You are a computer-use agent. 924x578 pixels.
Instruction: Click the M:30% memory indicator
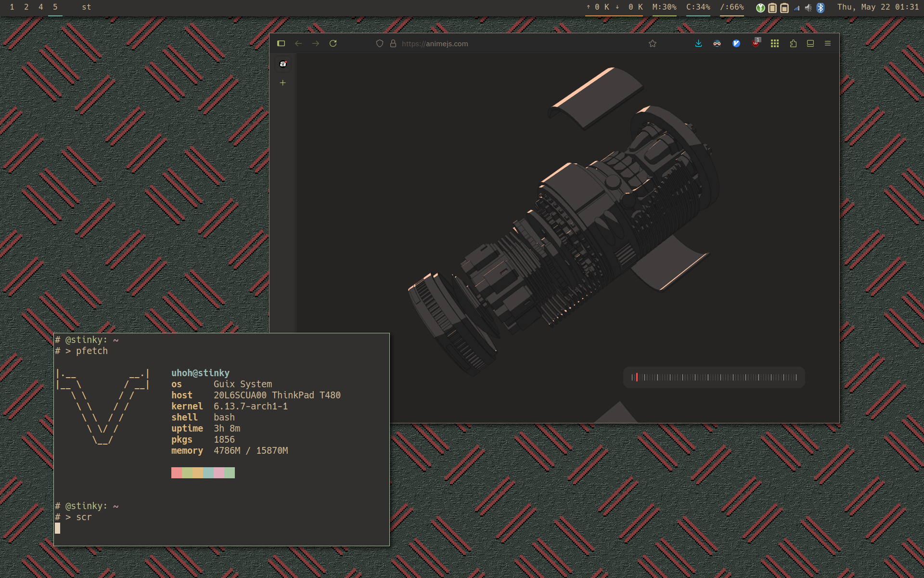coord(665,7)
